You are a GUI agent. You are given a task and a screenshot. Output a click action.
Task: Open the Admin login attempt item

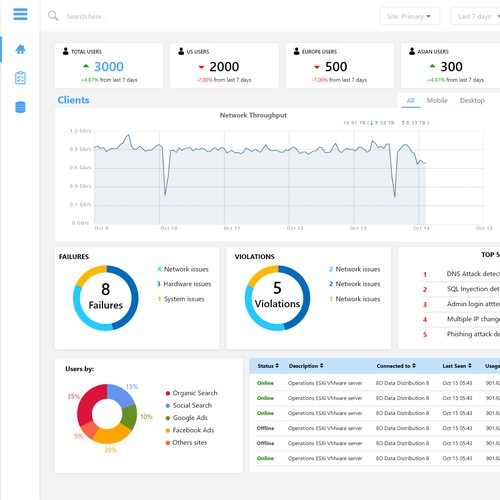click(461, 304)
